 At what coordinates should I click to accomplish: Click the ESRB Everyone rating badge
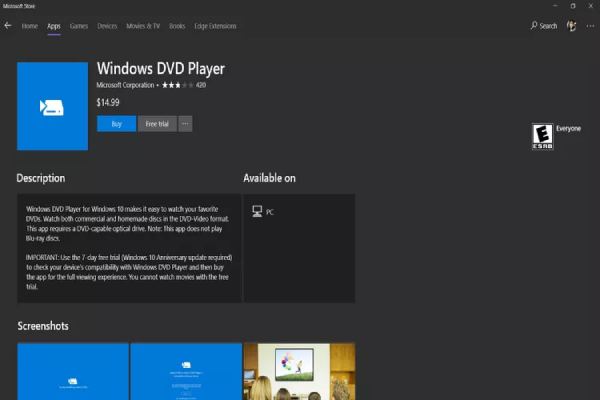tap(542, 136)
